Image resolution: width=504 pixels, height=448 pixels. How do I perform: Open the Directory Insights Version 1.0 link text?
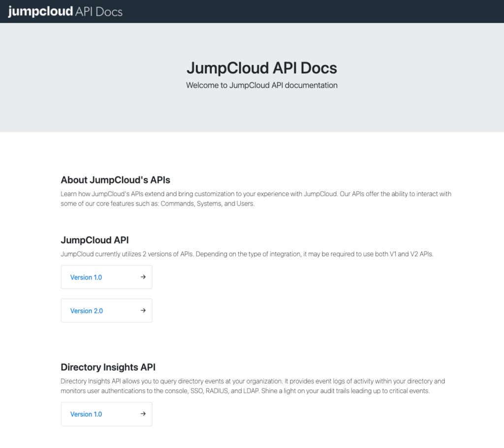tap(86, 414)
